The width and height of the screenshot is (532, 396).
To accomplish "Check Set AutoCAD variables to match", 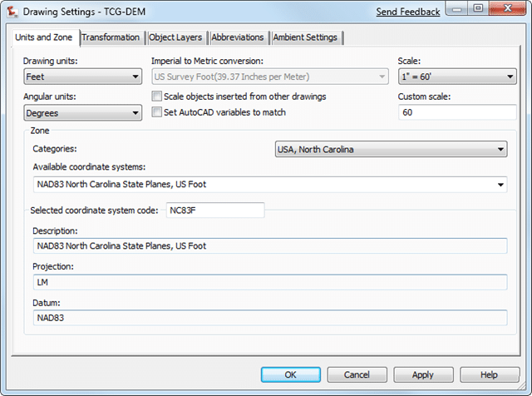I will [157, 112].
